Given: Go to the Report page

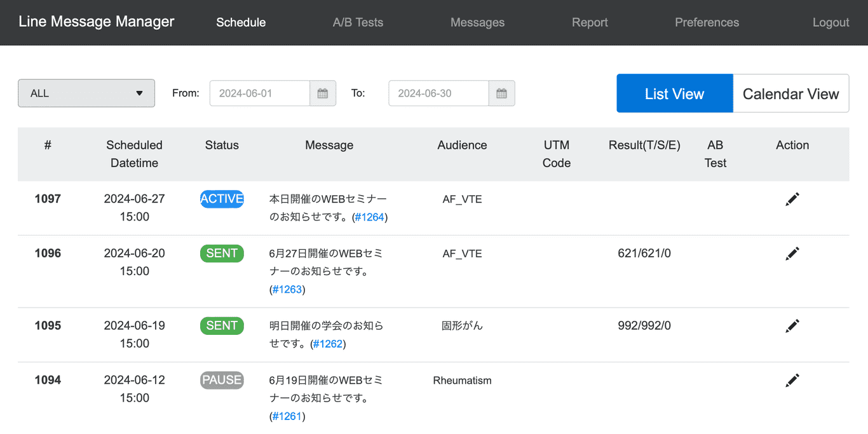Looking at the screenshot, I should point(590,22).
